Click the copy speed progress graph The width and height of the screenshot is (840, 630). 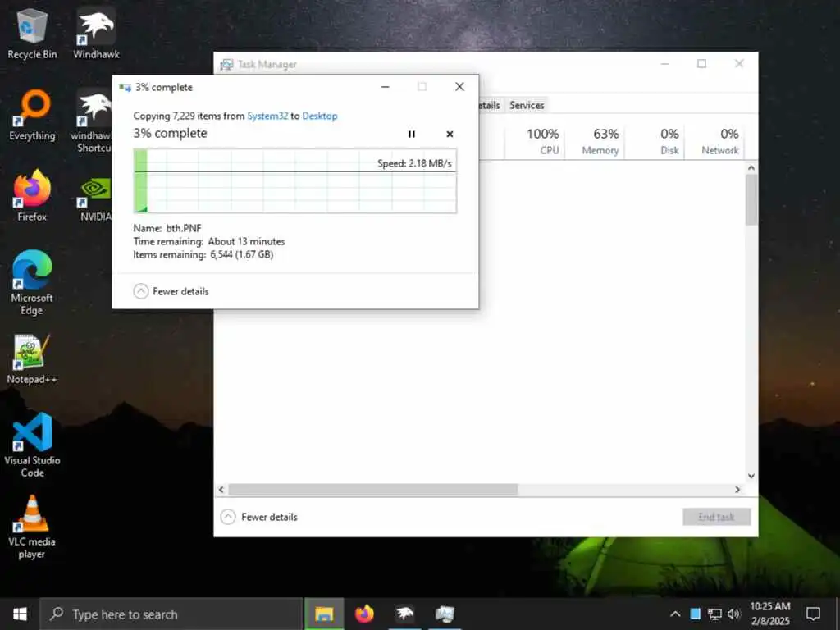click(295, 181)
